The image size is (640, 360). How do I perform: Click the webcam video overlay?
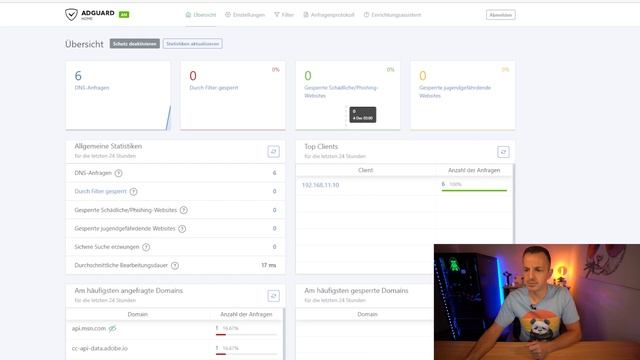click(x=537, y=302)
